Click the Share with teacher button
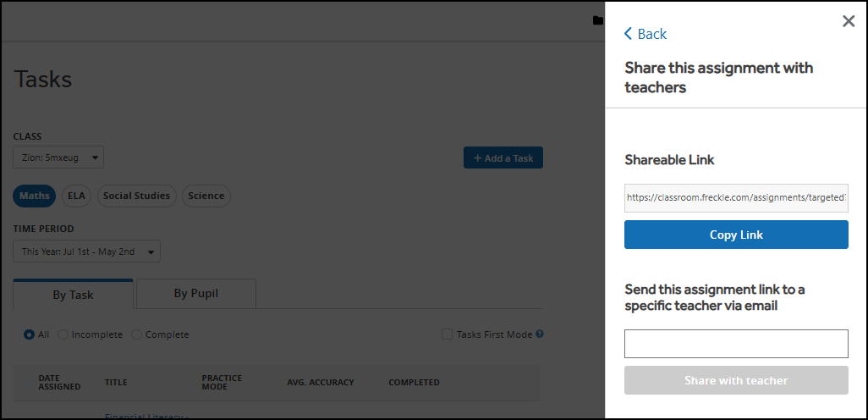868x420 pixels. pyautogui.click(x=736, y=381)
